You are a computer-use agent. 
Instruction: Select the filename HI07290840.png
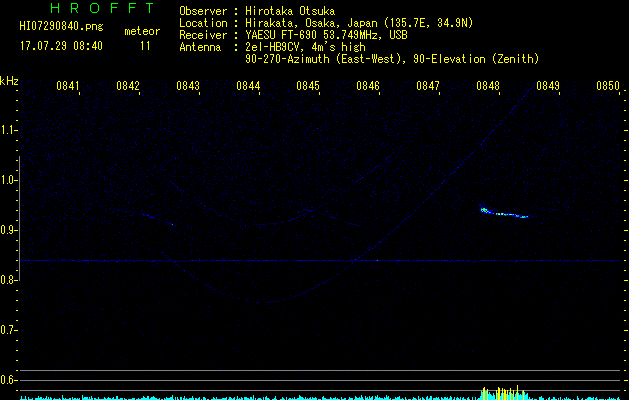pyautogui.click(x=61, y=26)
